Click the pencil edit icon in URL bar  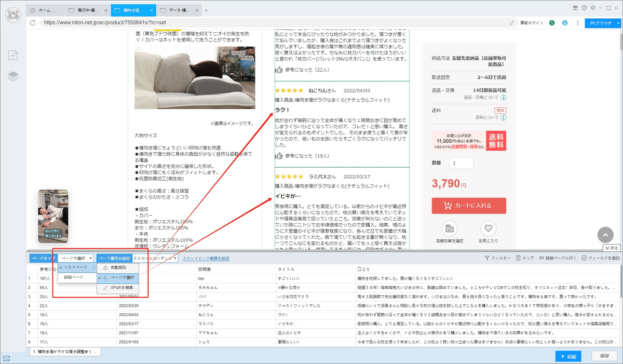click(512, 23)
